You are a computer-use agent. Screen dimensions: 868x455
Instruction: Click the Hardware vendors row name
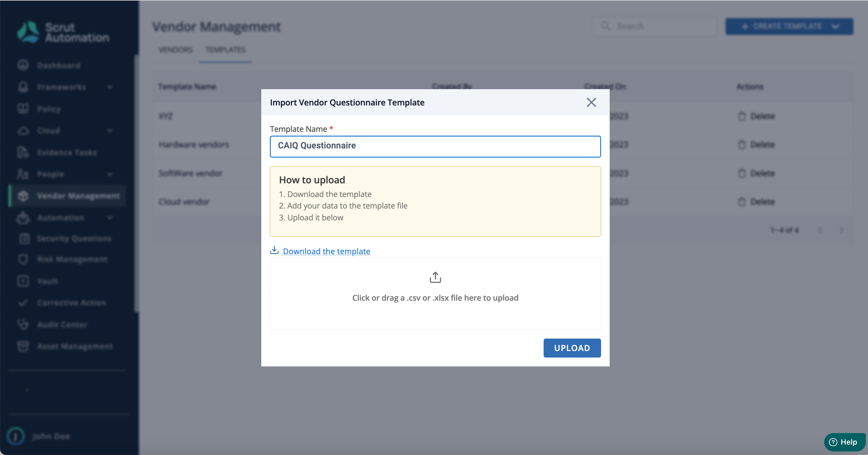point(194,145)
